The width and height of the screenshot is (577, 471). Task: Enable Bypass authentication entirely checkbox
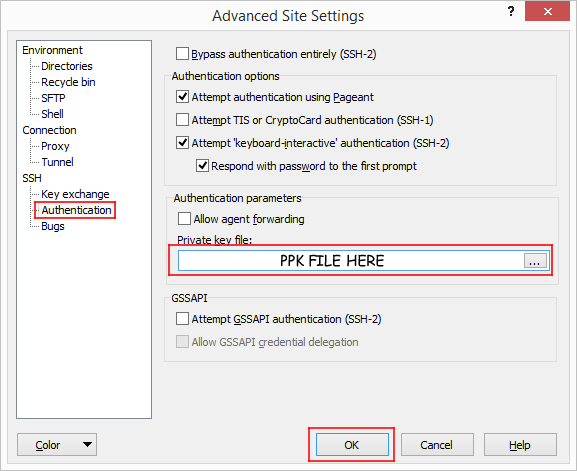tap(182, 54)
